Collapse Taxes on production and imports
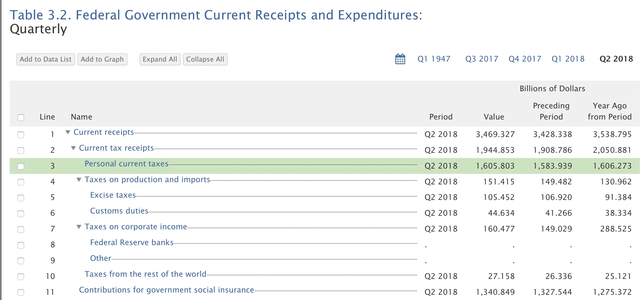 pyautogui.click(x=79, y=180)
